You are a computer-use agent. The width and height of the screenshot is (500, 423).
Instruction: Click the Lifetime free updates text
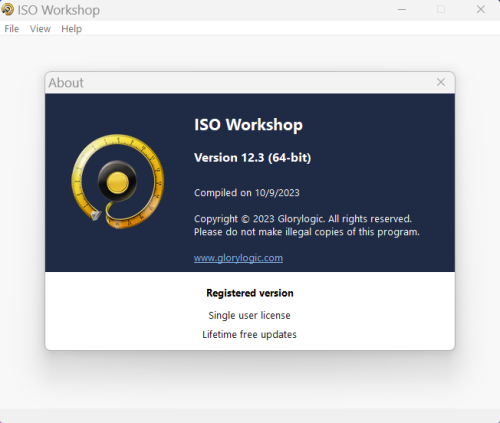pos(249,334)
